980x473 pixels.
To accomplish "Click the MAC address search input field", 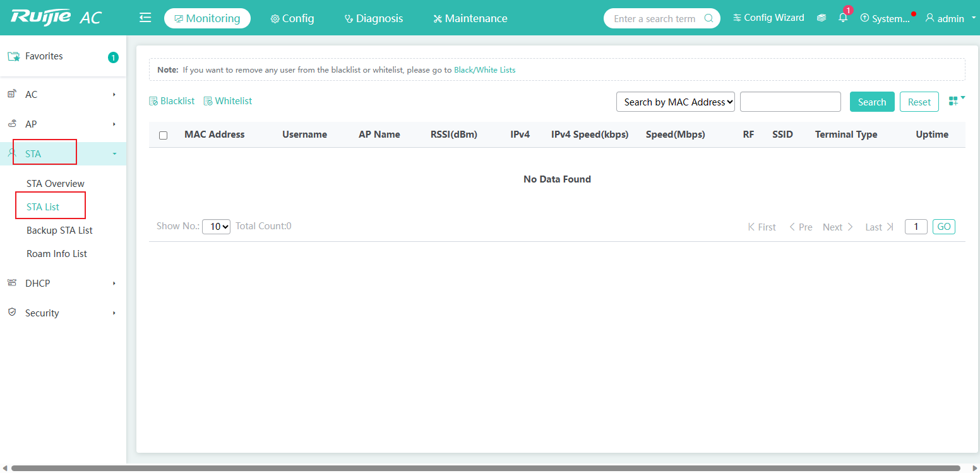I will tap(791, 102).
